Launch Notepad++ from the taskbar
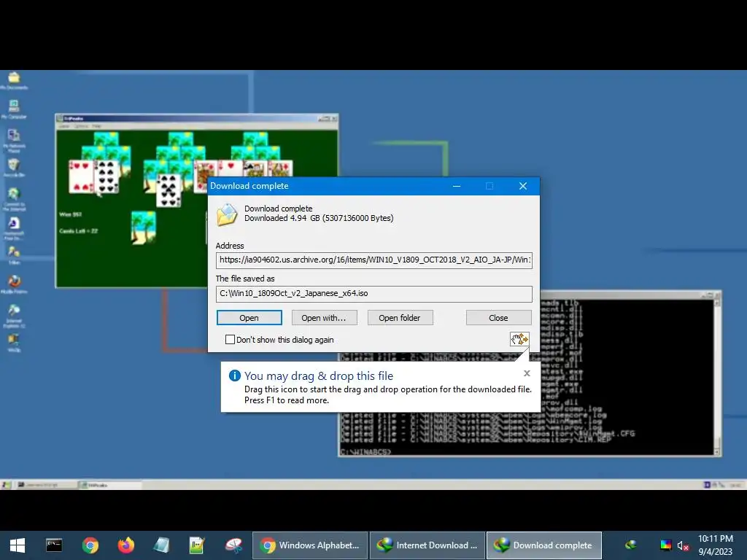 [x=197, y=545]
